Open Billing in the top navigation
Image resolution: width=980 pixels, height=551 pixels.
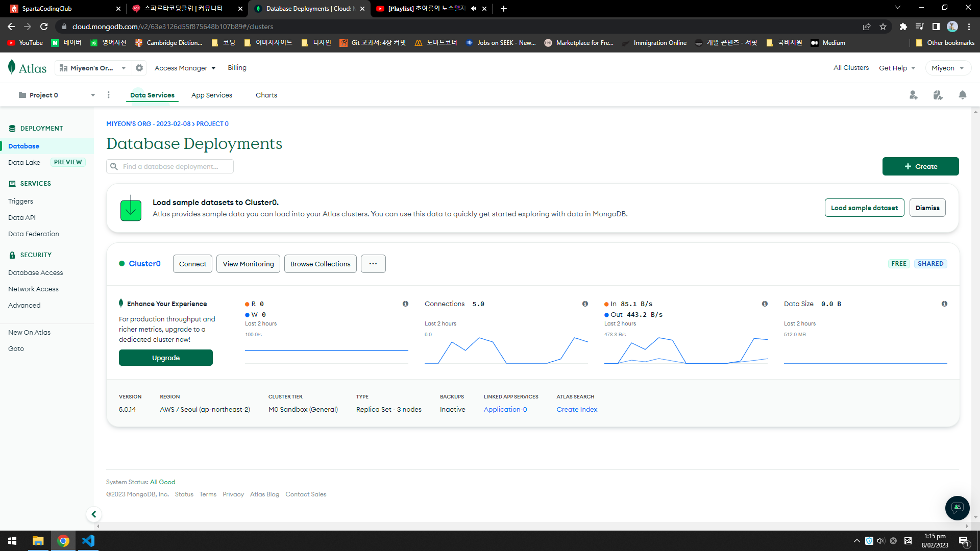(x=237, y=67)
